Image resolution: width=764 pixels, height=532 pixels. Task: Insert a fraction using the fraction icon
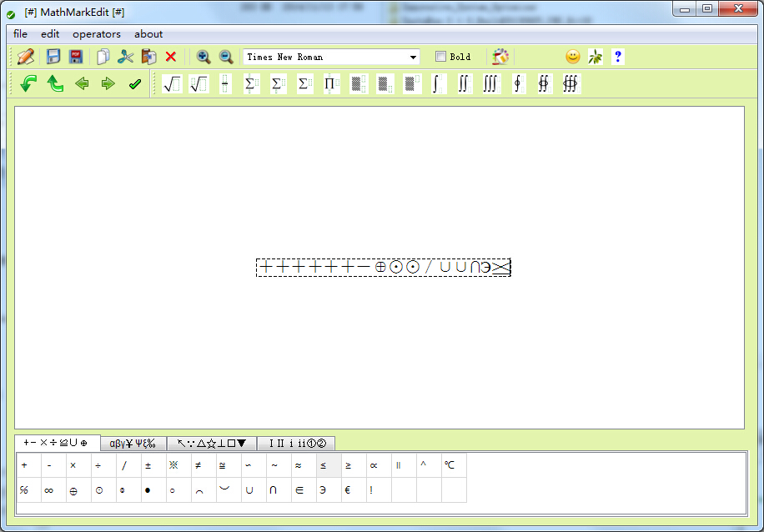224,83
